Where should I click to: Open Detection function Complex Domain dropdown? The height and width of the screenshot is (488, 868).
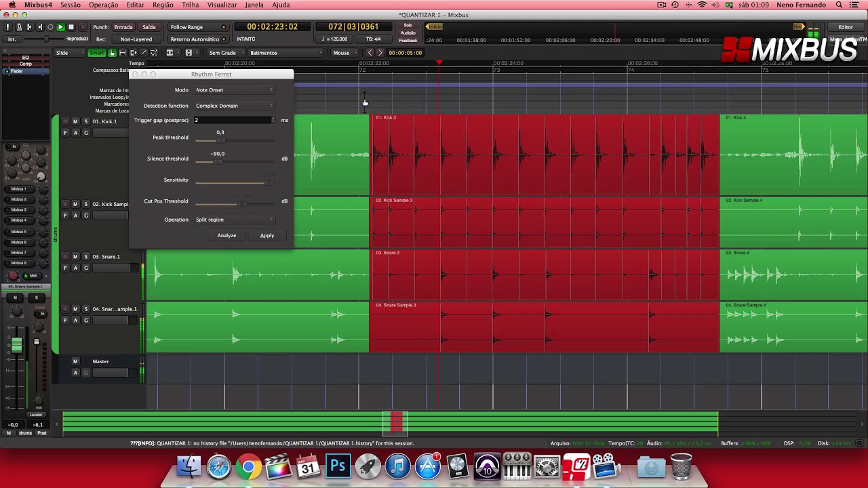(x=234, y=105)
